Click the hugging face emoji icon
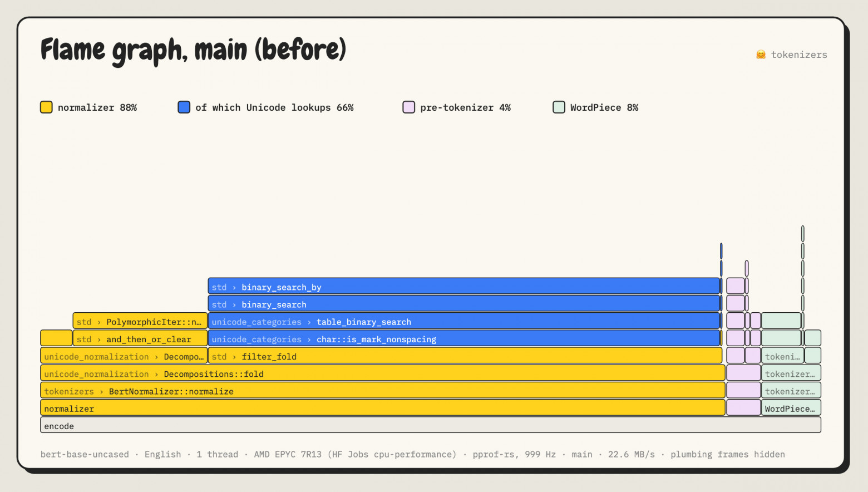The image size is (868, 492). (x=761, y=55)
